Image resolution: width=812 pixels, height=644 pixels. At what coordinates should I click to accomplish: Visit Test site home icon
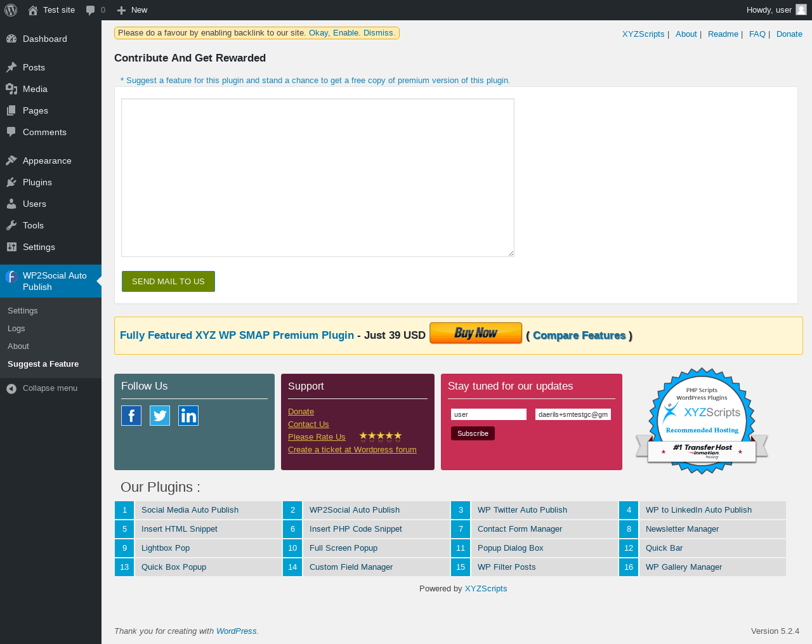pyautogui.click(x=33, y=10)
